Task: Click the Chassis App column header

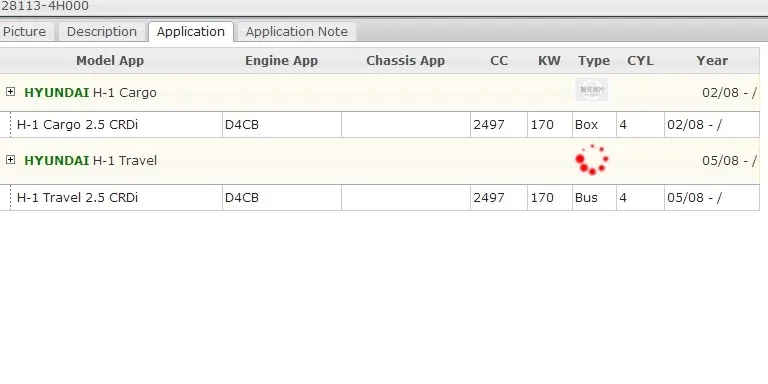Action: pos(405,61)
